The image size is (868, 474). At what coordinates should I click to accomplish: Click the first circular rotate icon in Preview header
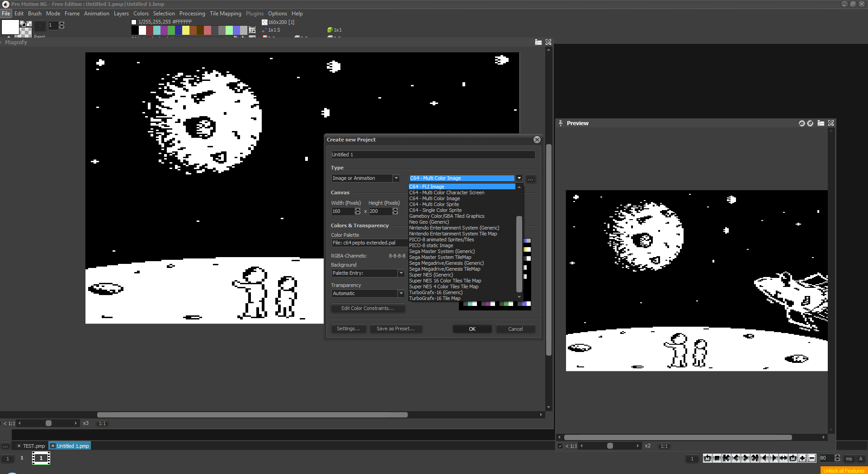coord(802,123)
